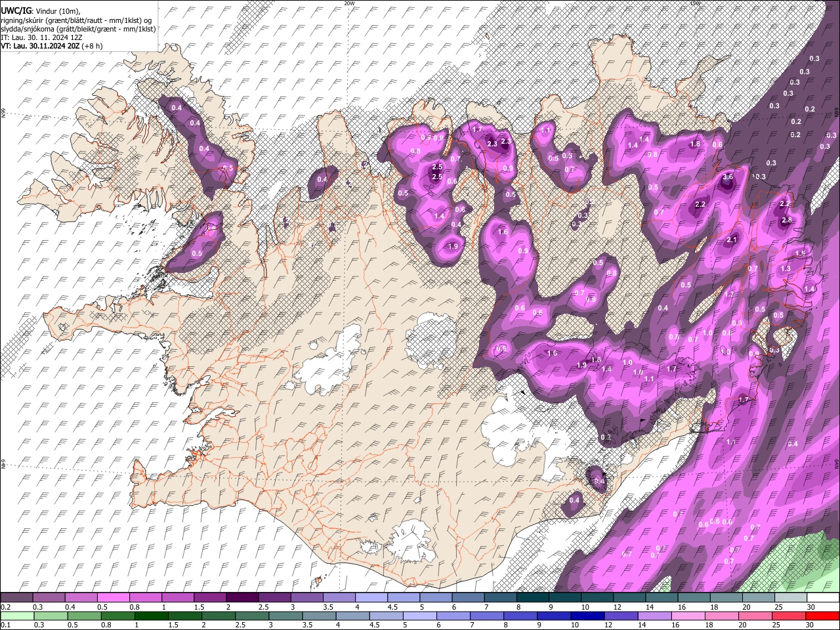Click the 1.8 snowfall value in the northeast
Viewport: 840px width, 630px height.
[x=696, y=144]
